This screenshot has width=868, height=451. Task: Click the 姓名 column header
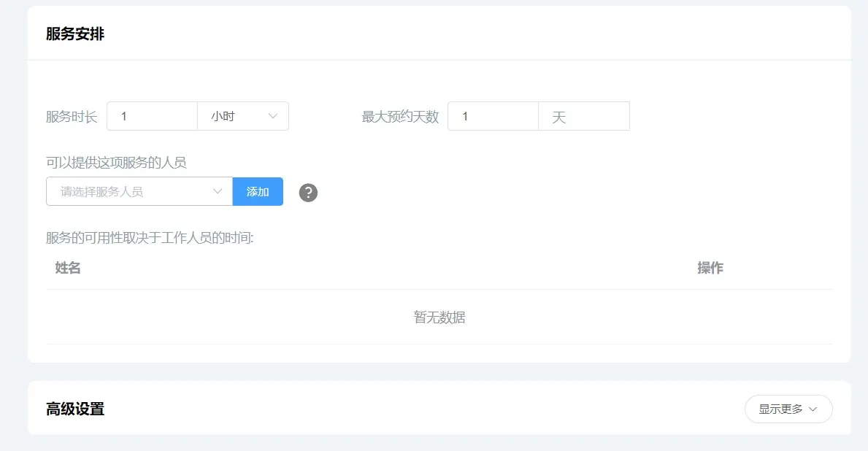(68, 268)
